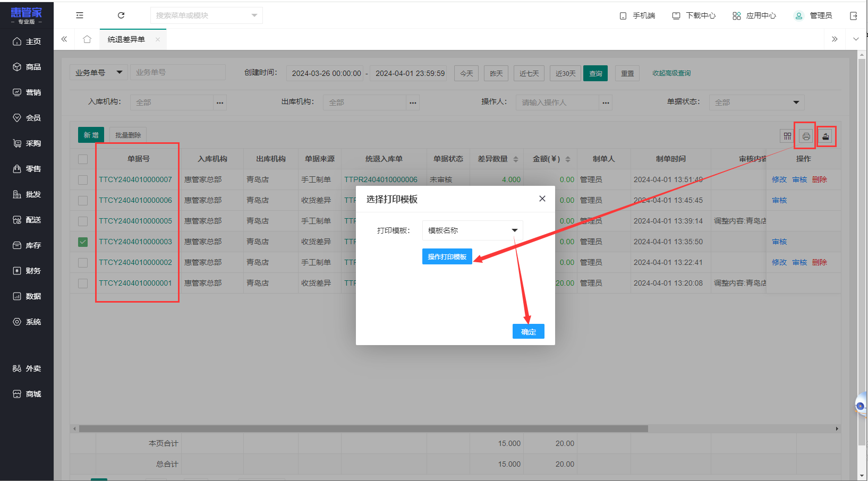
Task: Click the start date 2024-03-26 field
Action: click(326, 73)
